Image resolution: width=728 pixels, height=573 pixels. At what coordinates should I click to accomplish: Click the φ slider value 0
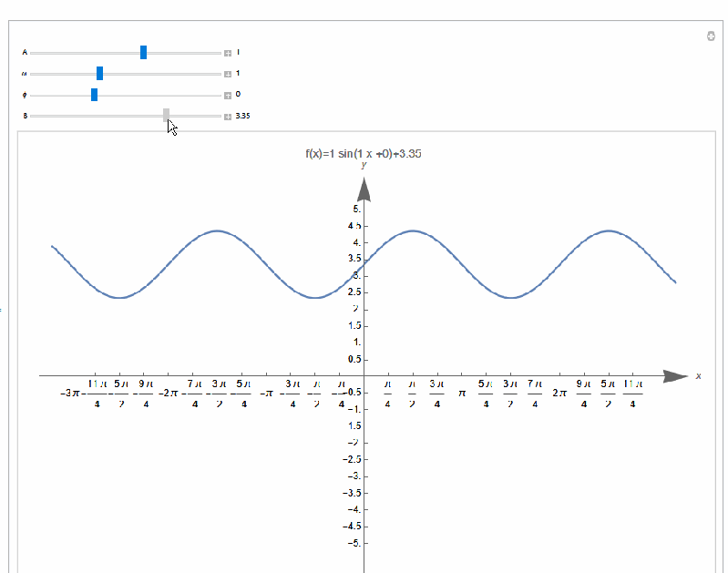pos(238,94)
